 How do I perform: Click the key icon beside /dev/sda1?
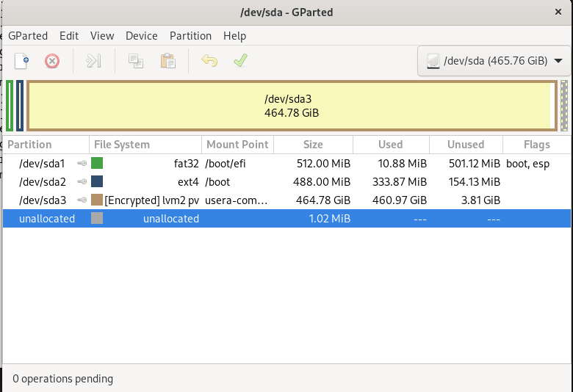82,164
